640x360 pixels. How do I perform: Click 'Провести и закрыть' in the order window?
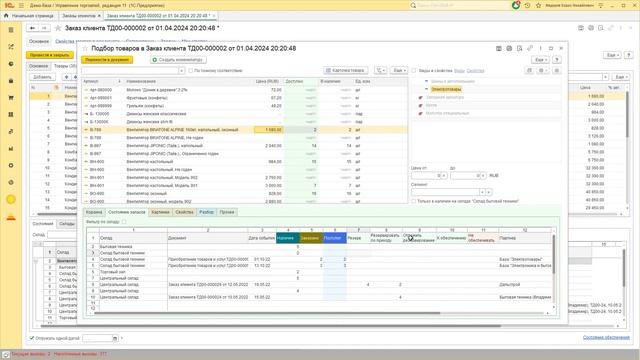coord(50,55)
